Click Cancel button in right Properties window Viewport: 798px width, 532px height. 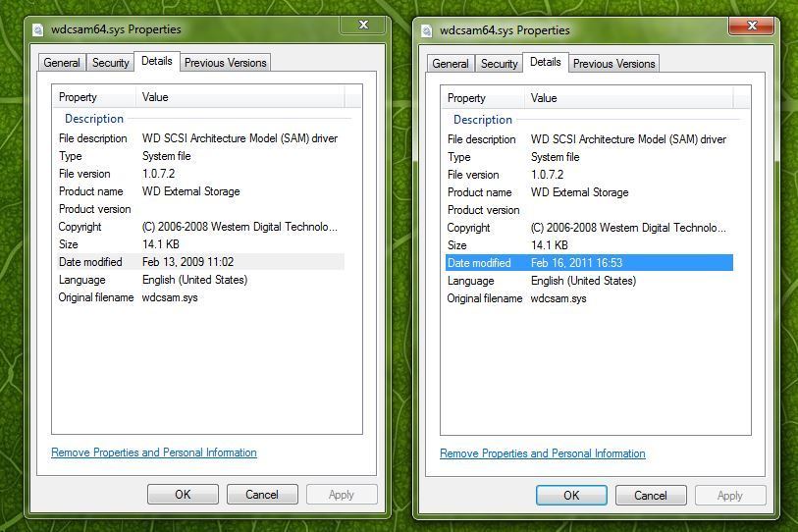click(651, 496)
